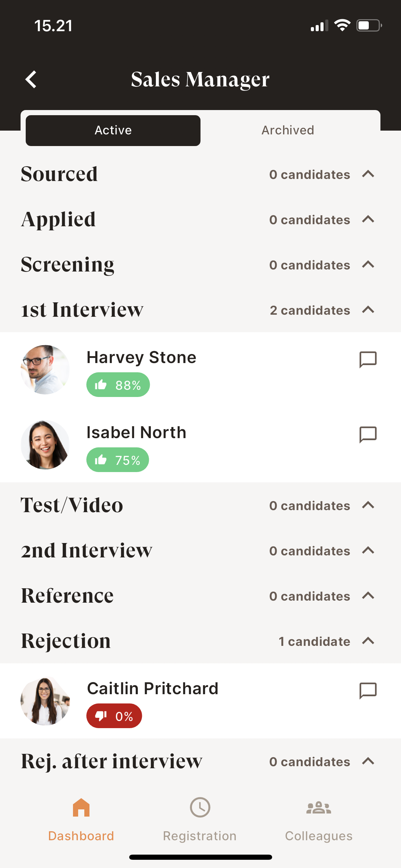Open comments for Isabel North
The image size is (401, 868).
coord(368,434)
